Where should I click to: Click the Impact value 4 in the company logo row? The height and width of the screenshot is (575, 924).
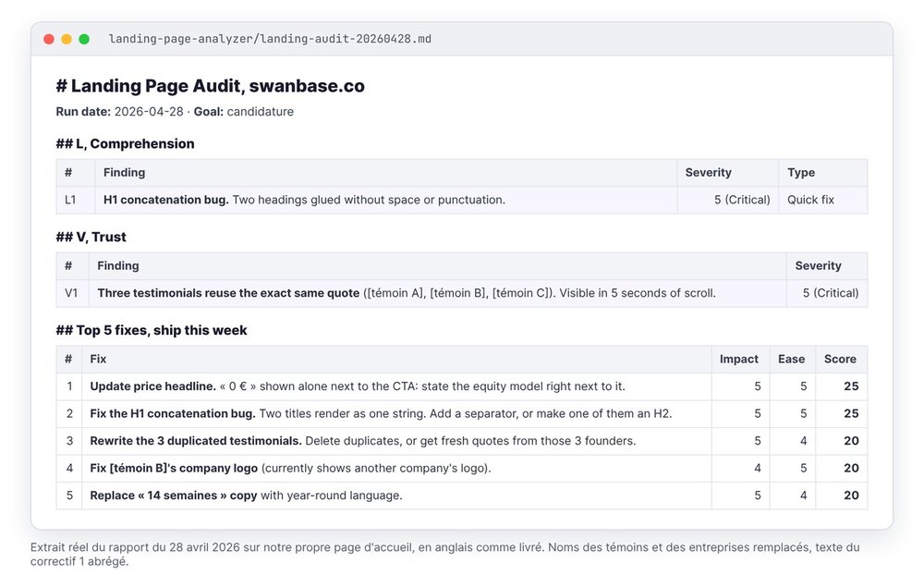758,469
